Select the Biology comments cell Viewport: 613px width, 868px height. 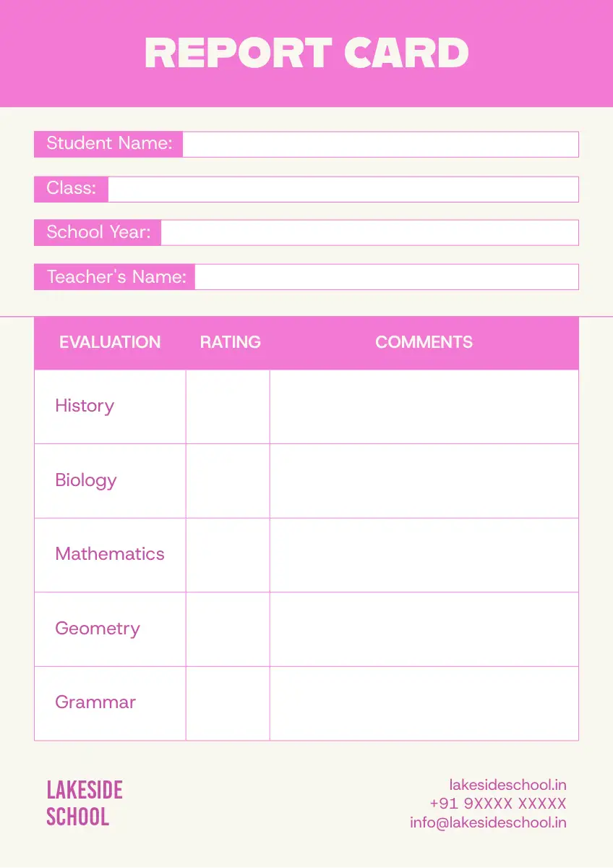pyautogui.click(x=424, y=481)
